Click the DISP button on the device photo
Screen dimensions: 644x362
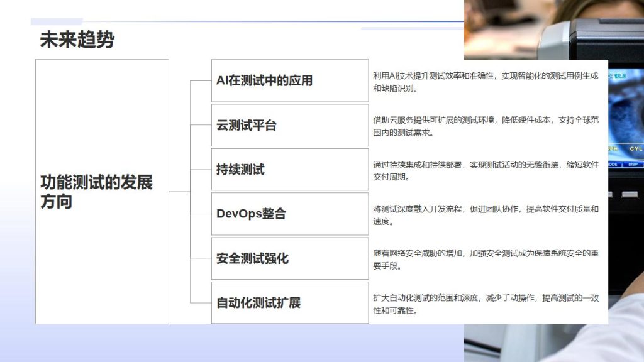point(633,165)
